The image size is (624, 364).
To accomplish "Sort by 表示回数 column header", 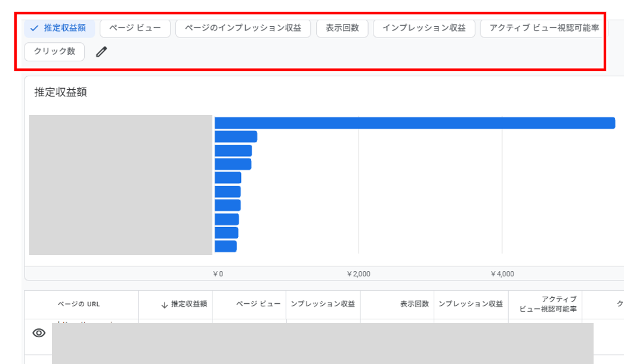I will click(x=414, y=304).
